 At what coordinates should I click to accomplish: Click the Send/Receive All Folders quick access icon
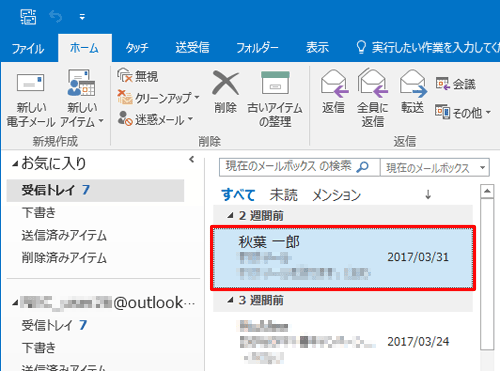28,17
